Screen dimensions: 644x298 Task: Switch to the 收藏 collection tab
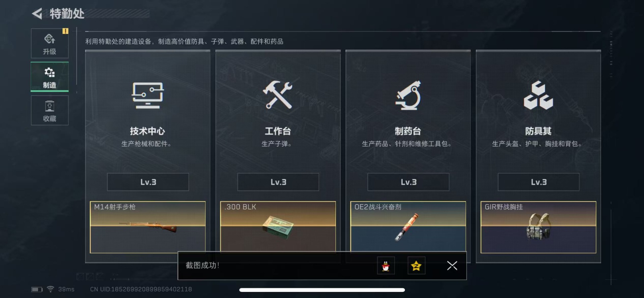(50, 110)
